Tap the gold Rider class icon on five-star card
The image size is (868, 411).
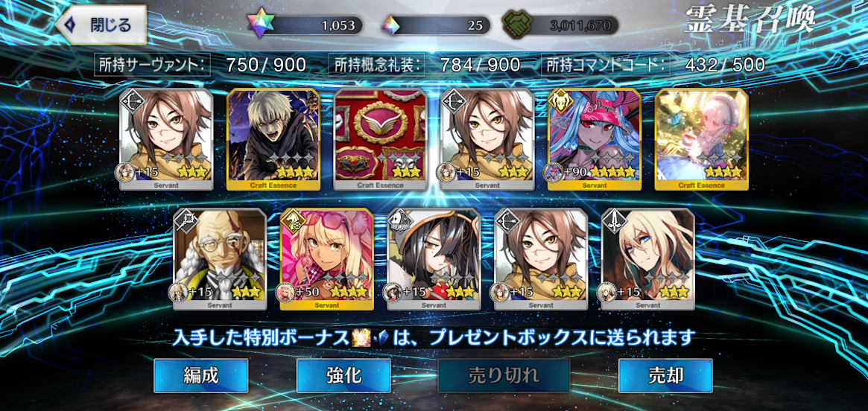point(559,100)
